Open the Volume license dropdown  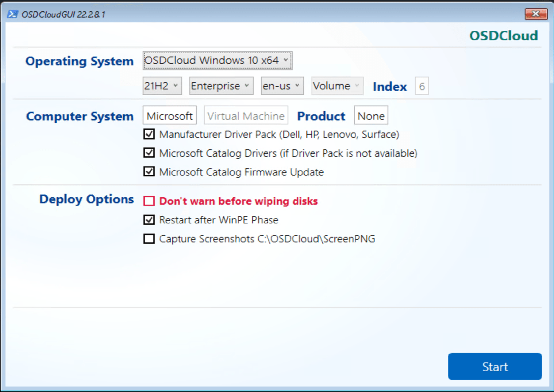click(x=336, y=85)
